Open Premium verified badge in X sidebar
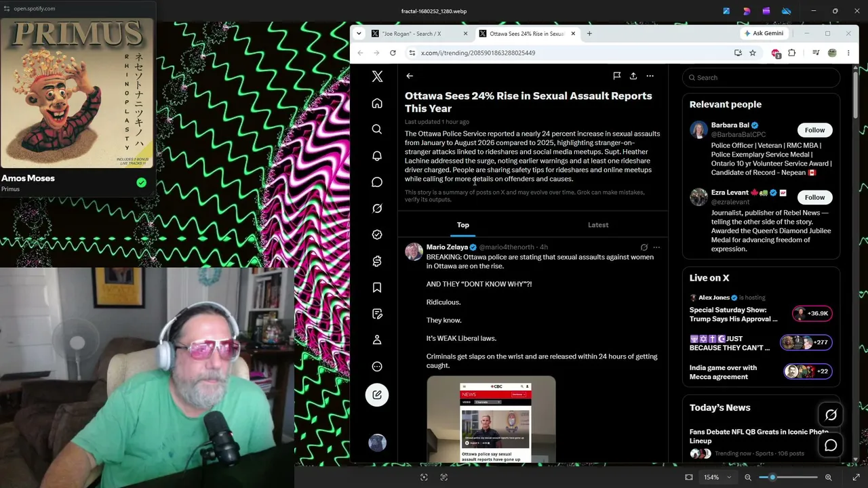 pos(377,235)
